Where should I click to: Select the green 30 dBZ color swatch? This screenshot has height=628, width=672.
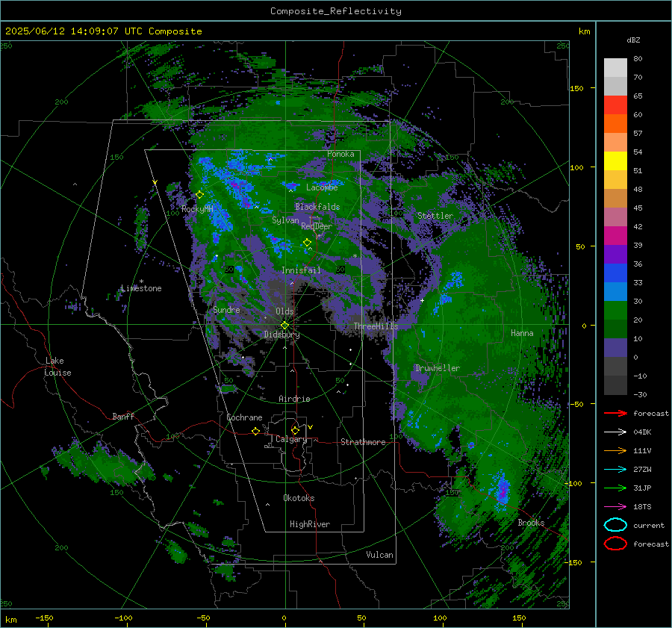[615, 311]
